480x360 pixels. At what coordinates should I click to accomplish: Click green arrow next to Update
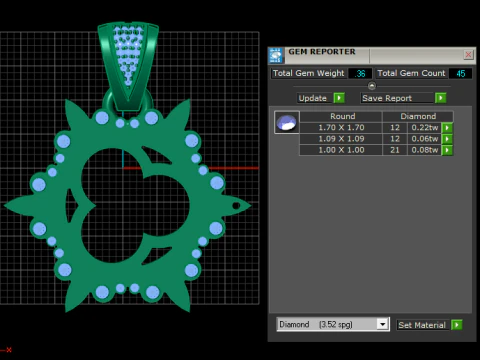(339, 98)
